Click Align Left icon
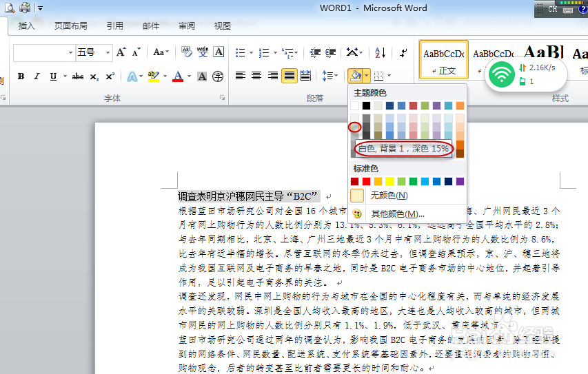This screenshot has width=588, height=374. tap(241, 76)
